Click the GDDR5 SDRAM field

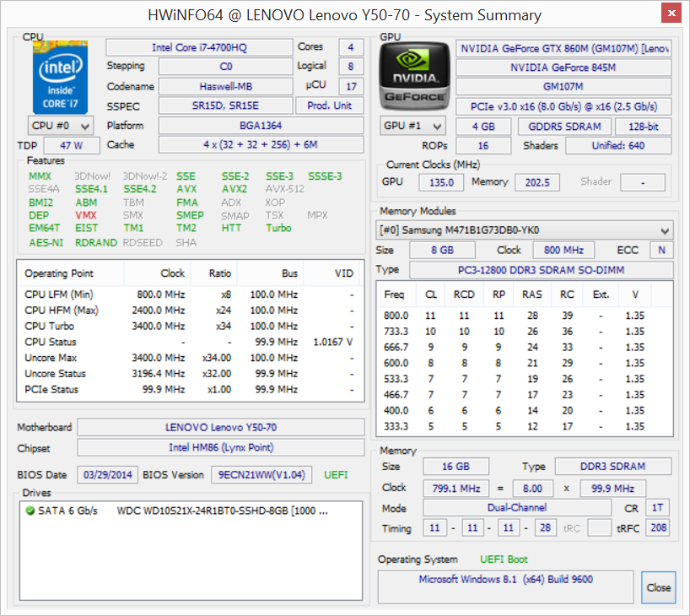(x=564, y=127)
